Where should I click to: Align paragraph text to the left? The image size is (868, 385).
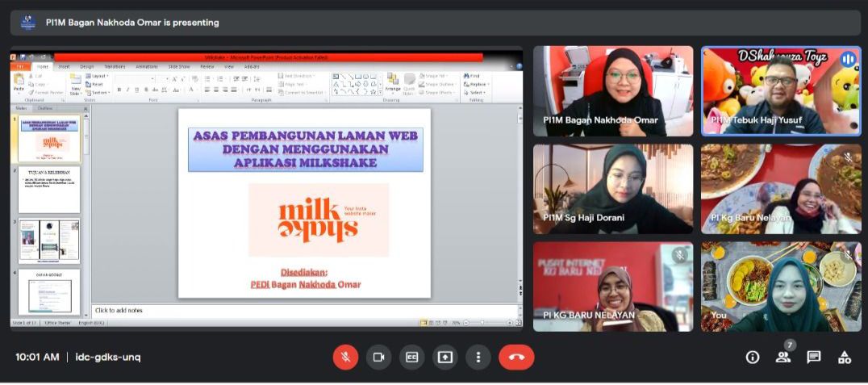pyautogui.click(x=207, y=90)
